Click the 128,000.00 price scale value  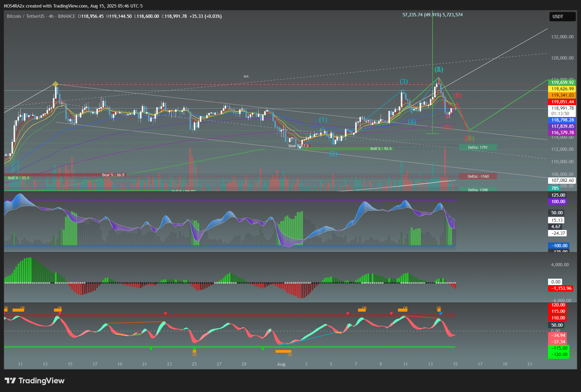[x=562, y=58]
